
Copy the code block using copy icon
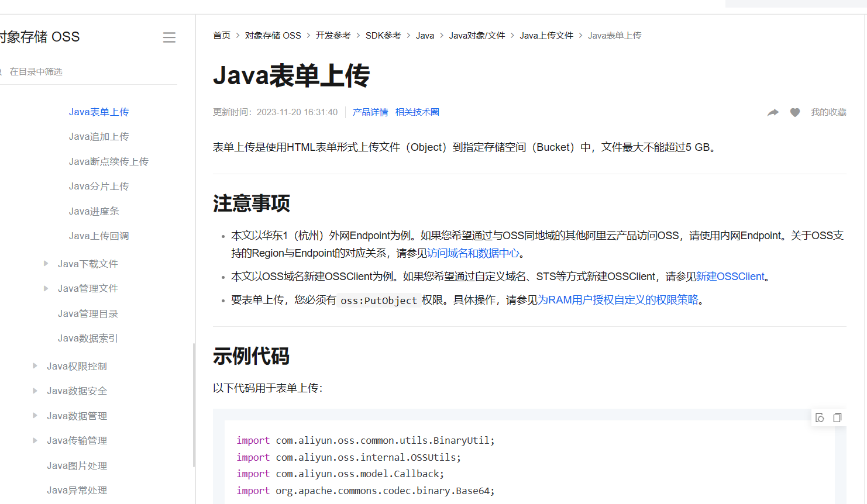[837, 417]
